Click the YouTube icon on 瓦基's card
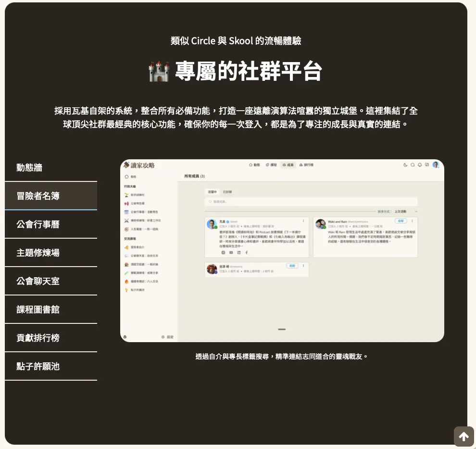This screenshot has height=449, width=476. pyautogui.click(x=231, y=253)
